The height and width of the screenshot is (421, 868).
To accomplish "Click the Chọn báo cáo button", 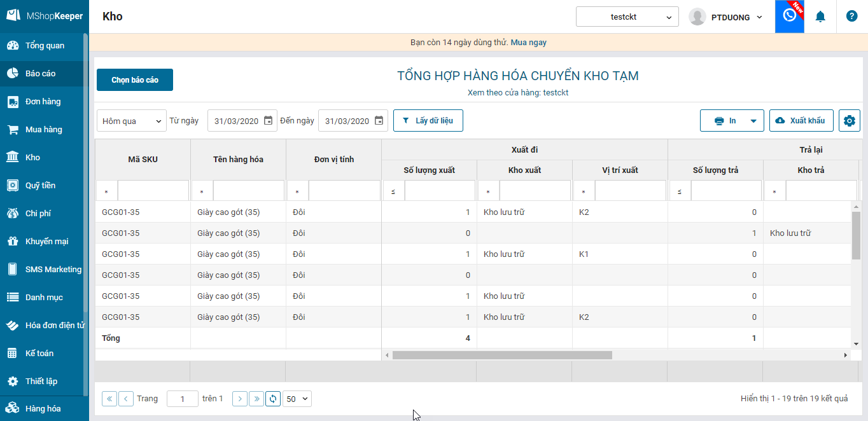I will pos(135,80).
